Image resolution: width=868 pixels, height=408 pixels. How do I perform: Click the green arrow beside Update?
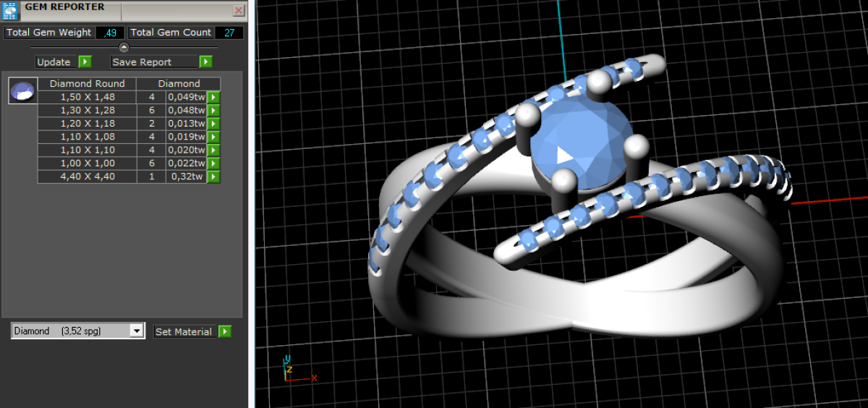[85, 62]
